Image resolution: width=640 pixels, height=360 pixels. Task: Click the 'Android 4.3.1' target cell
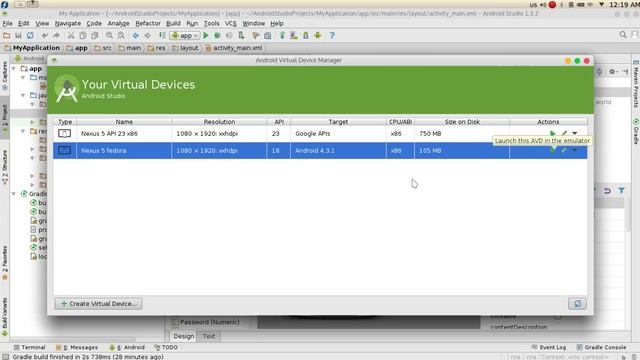coord(338,151)
